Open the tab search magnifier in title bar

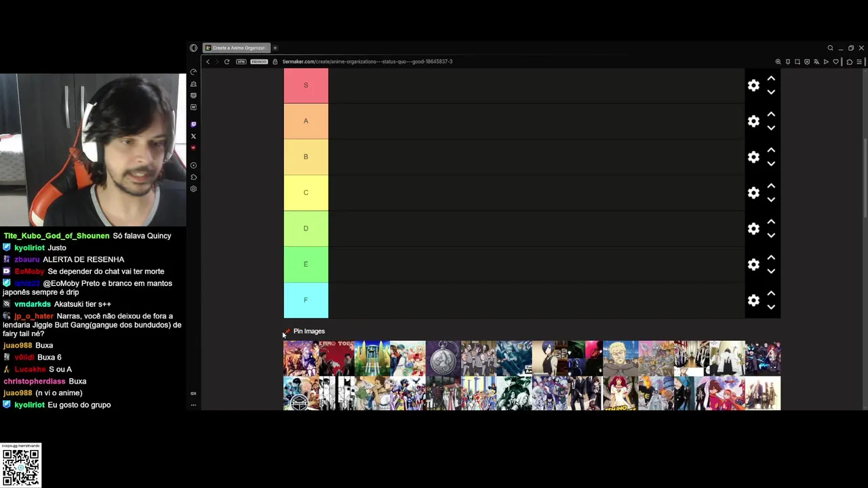click(830, 48)
